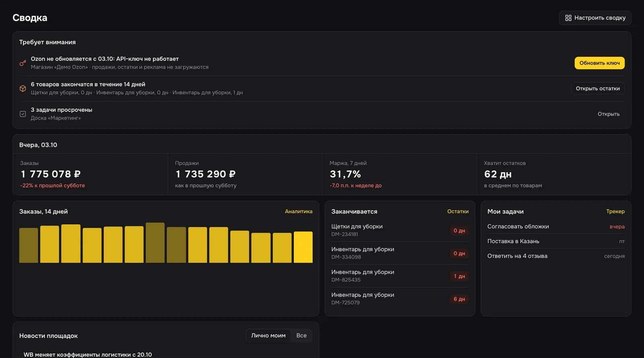Viewport: 644px width, 358px height.
Task: Select Инвентарь для уборки DM-725079 row
Action: (x=400, y=299)
